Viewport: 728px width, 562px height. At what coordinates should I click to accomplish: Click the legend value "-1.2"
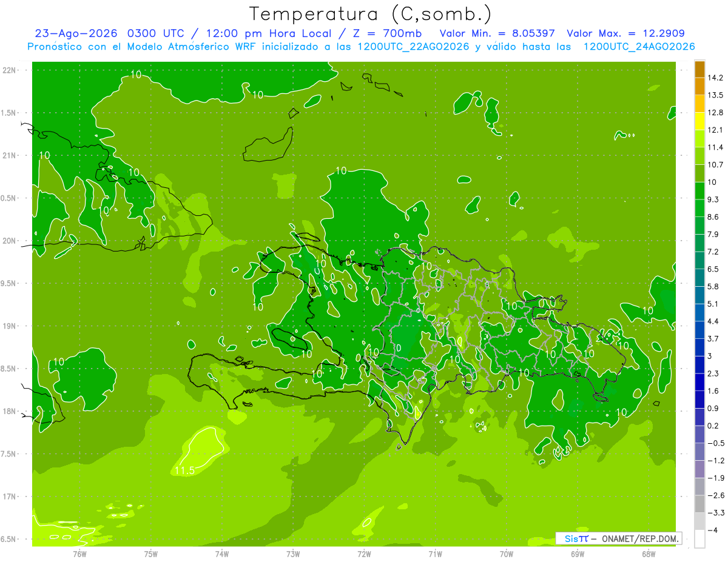tap(715, 461)
